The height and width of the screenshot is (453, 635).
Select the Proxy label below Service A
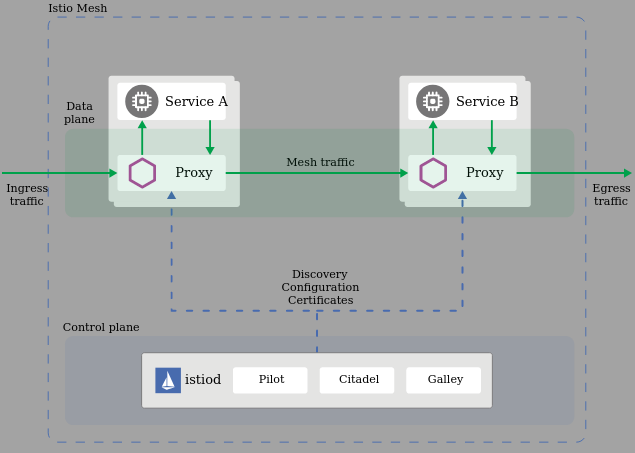(x=193, y=173)
